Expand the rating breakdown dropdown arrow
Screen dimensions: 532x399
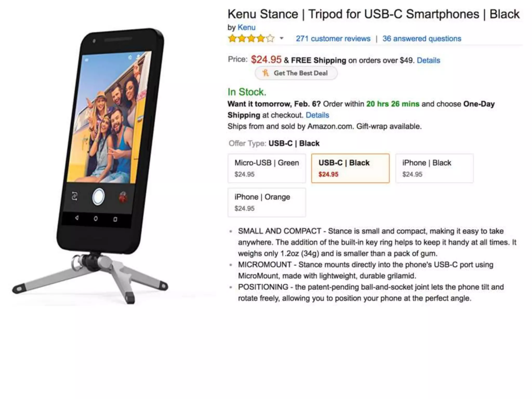[282, 39]
